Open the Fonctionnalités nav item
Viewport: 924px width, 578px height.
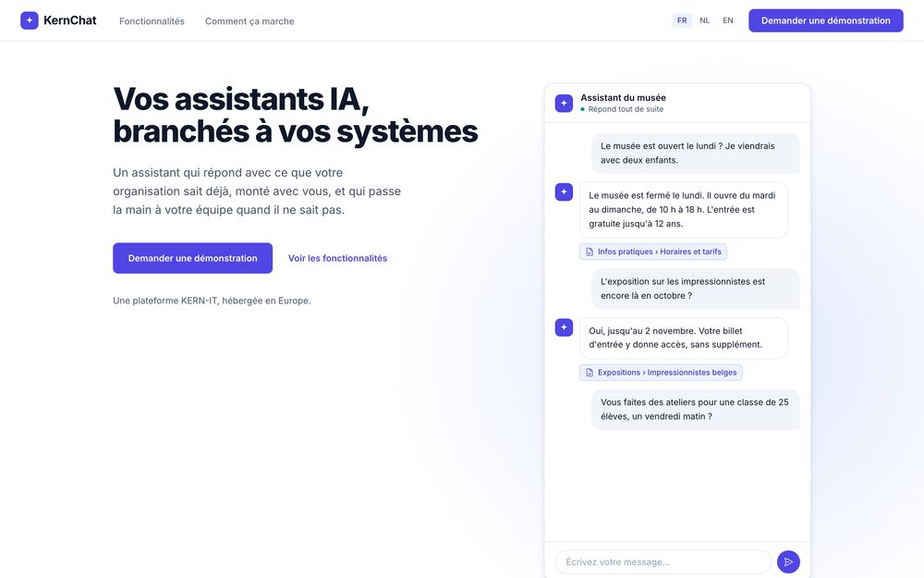coord(152,21)
